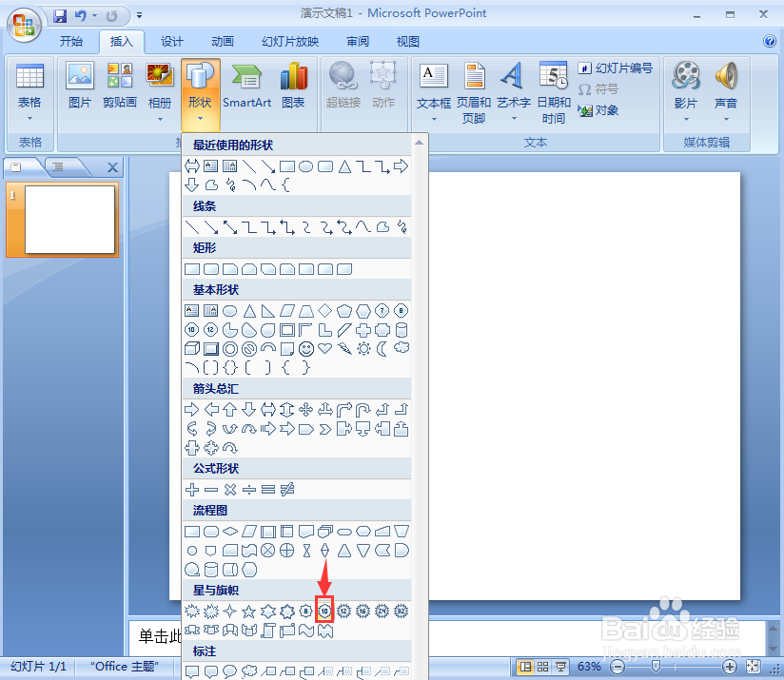Image resolution: width=784 pixels, height=680 pixels.
Task: Insert a SmartArt graphic
Action: 247,85
